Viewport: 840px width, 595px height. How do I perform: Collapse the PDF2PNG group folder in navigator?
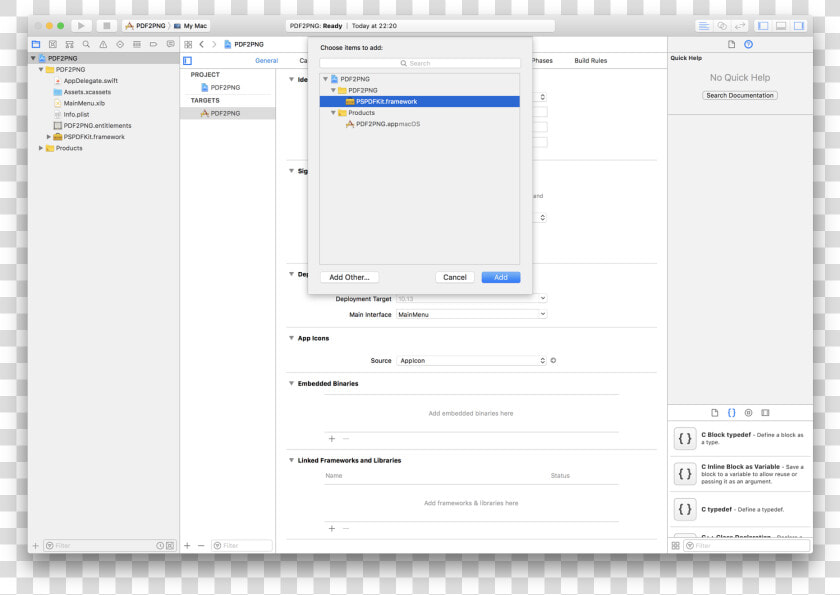[41, 69]
